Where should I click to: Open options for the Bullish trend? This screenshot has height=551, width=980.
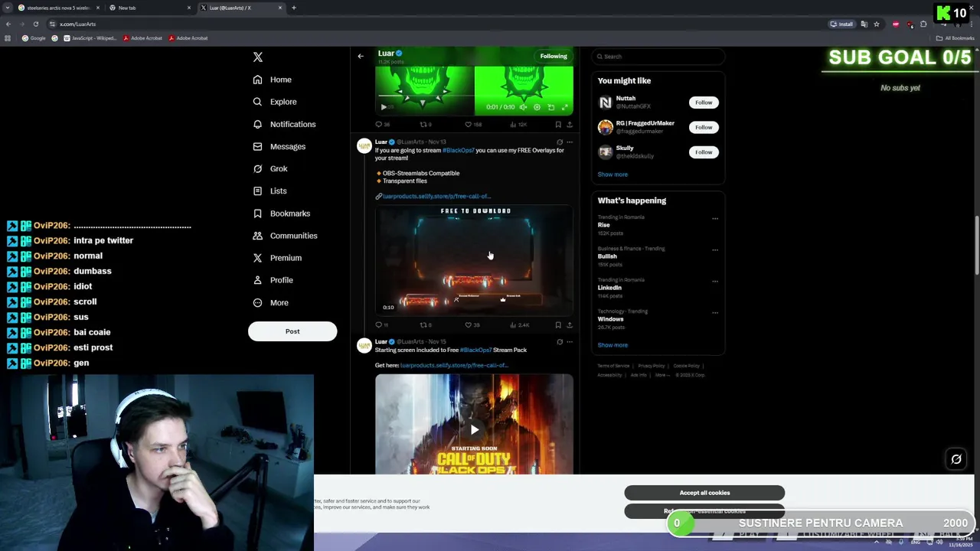pos(715,249)
